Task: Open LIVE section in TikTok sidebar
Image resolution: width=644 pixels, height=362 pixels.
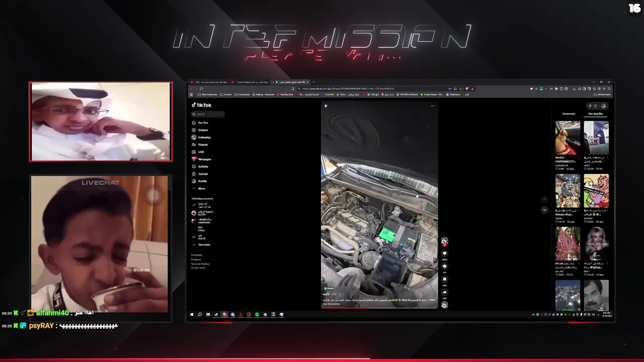Action: [198, 152]
